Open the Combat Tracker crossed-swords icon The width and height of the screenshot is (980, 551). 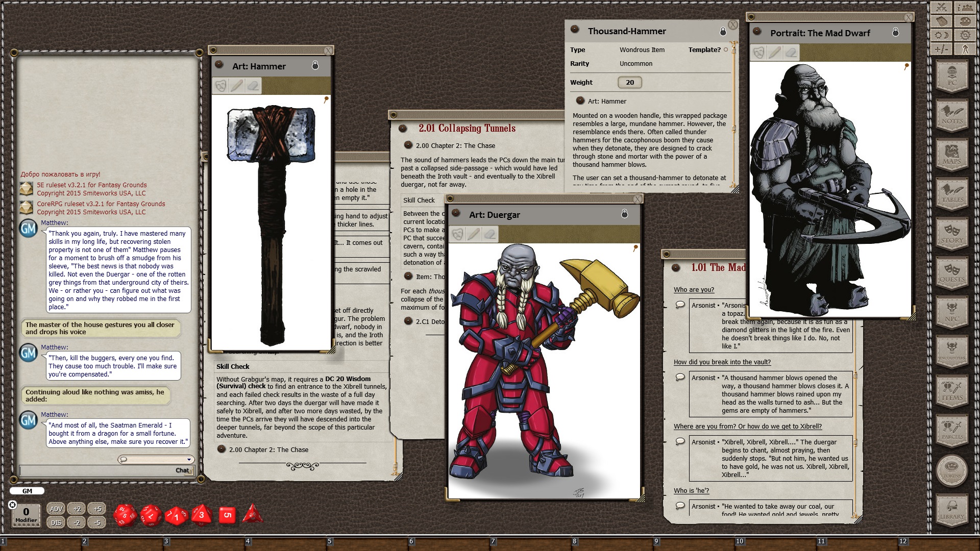941,8
